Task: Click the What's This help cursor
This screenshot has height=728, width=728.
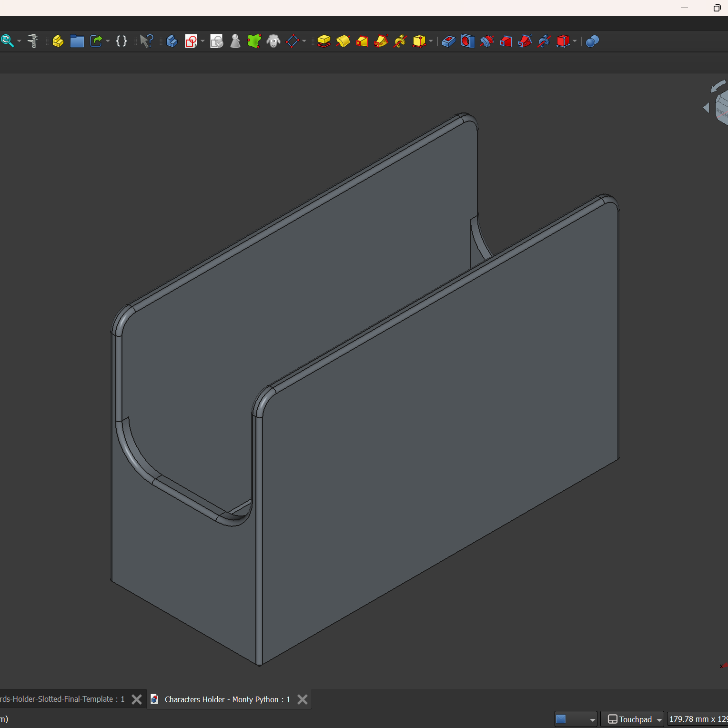Action: pos(146,41)
